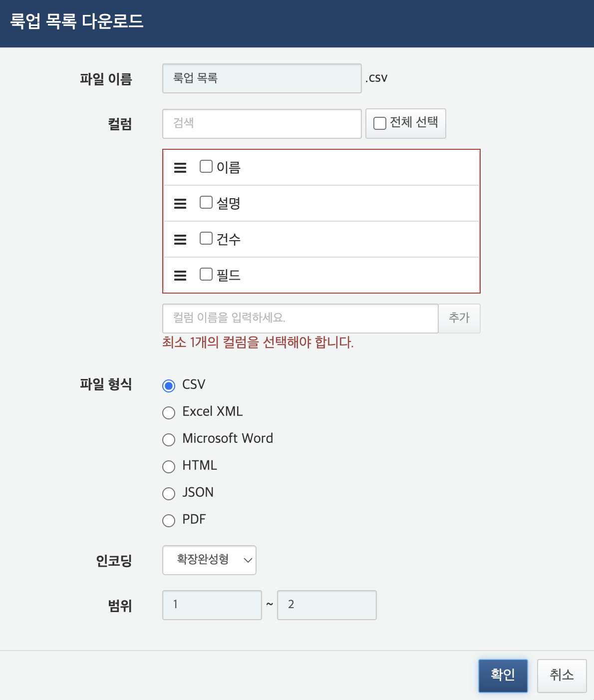Click the 취소 cancel button
The image size is (594, 700).
coord(562,676)
